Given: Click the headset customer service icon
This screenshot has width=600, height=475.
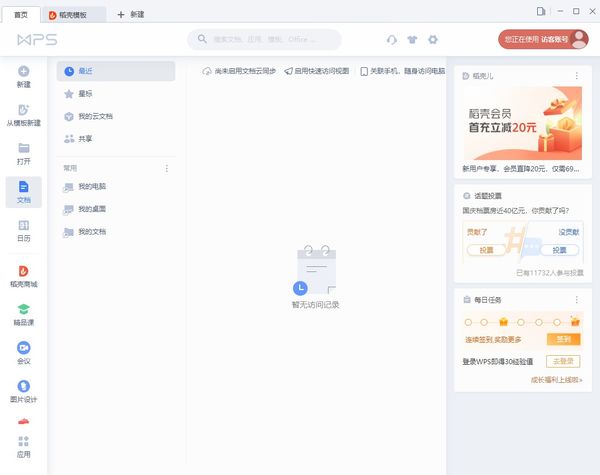Looking at the screenshot, I should [x=392, y=39].
